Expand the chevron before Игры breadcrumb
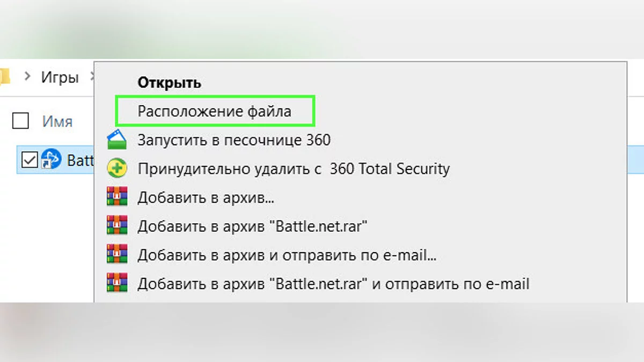 pyautogui.click(x=27, y=77)
